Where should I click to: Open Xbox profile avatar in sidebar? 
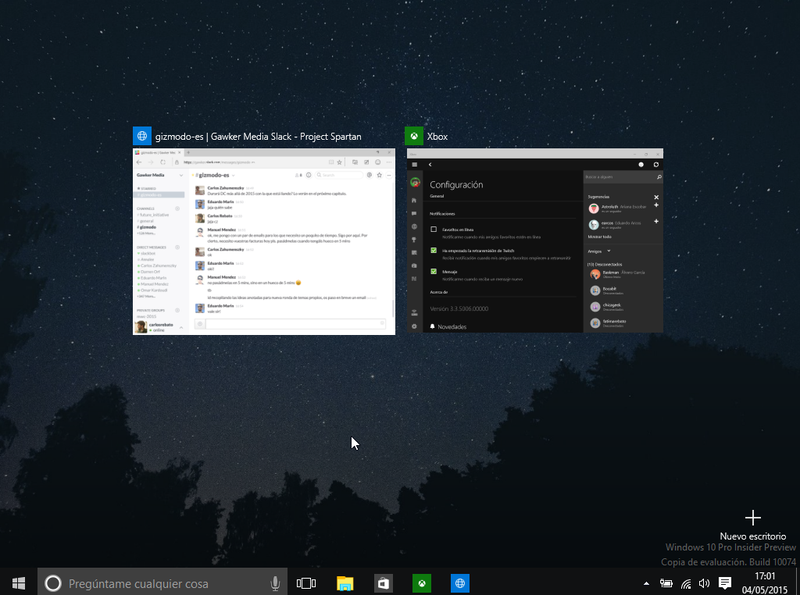click(415, 182)
